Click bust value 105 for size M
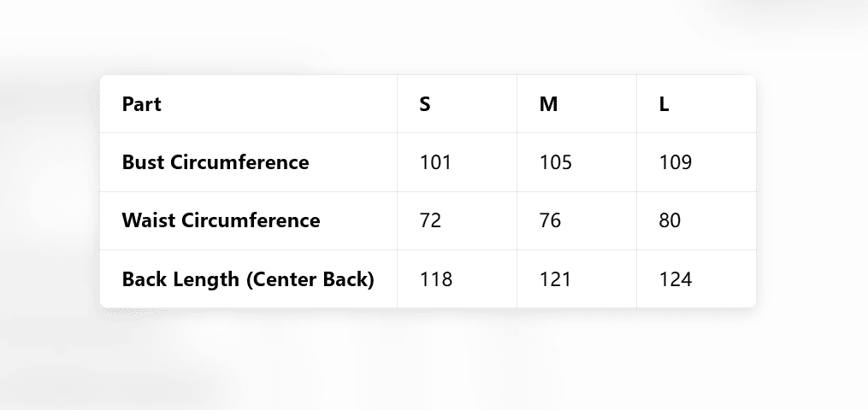 coord(555,162)
